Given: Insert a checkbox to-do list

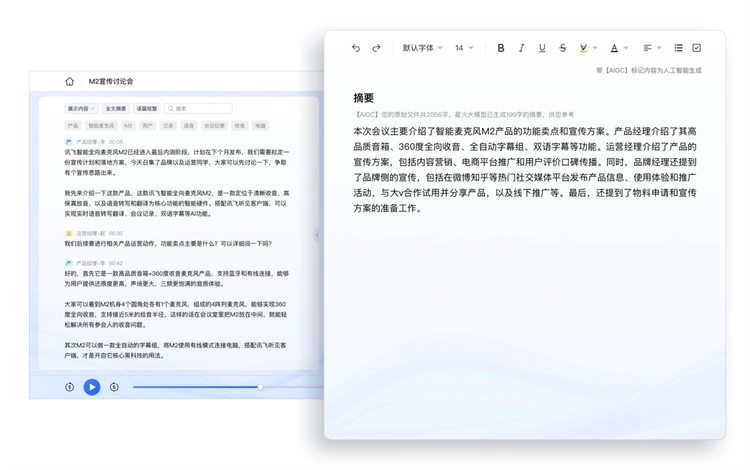Looking at the screenshot, I should (x=697, y=48).
